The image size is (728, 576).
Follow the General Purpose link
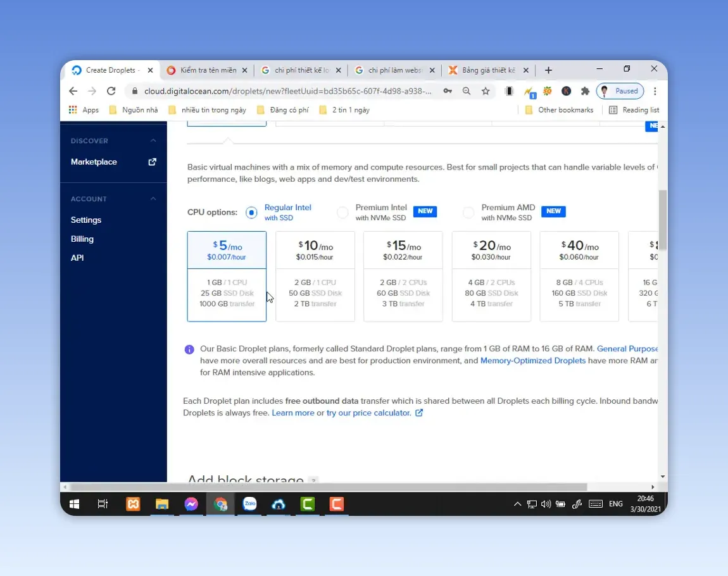(627, 349)
